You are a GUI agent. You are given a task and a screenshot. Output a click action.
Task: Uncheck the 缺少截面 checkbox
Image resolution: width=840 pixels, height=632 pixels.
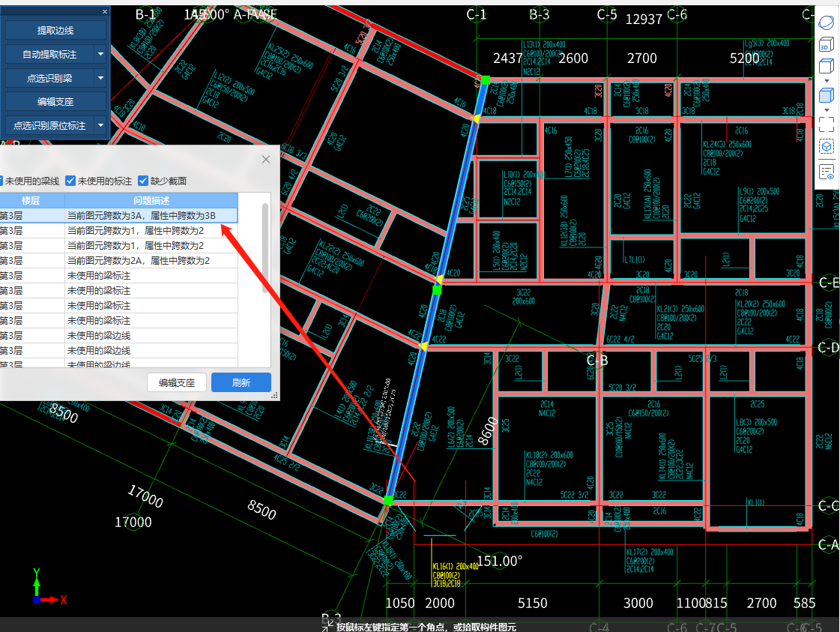142,181
